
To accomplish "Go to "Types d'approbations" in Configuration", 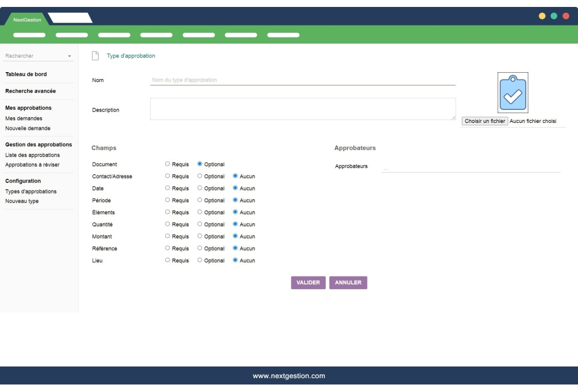I will [30, 191].
